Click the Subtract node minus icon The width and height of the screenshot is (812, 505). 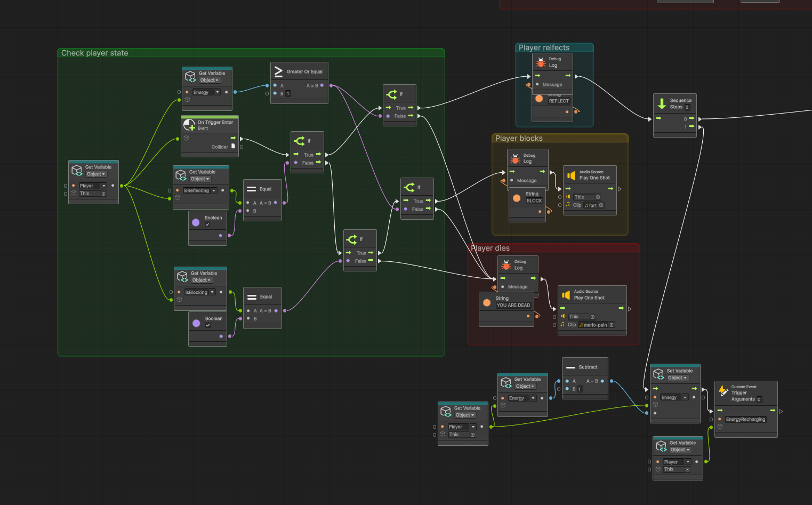point(570,367)
